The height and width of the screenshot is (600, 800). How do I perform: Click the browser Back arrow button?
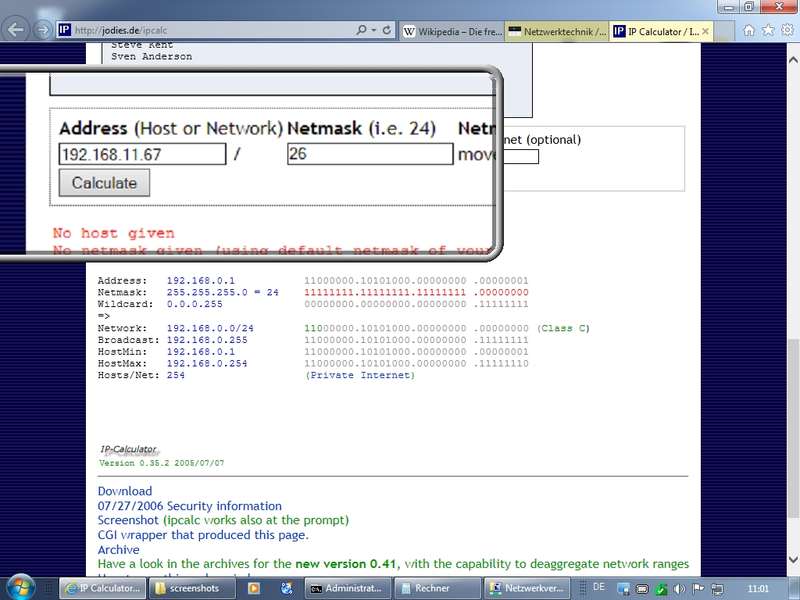(16, 30)
